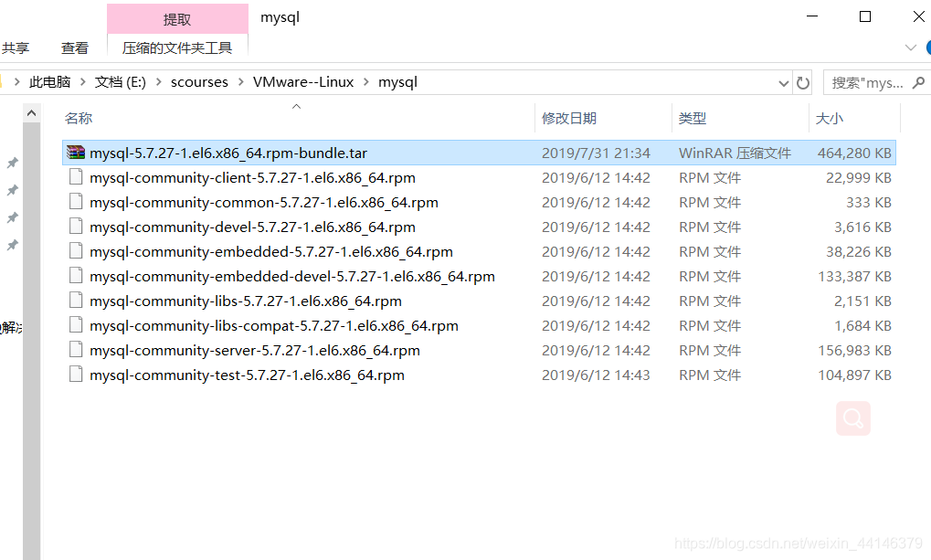Expand breadcrumb arrow after scourses

pyautogui.click(x=240, y=82)
